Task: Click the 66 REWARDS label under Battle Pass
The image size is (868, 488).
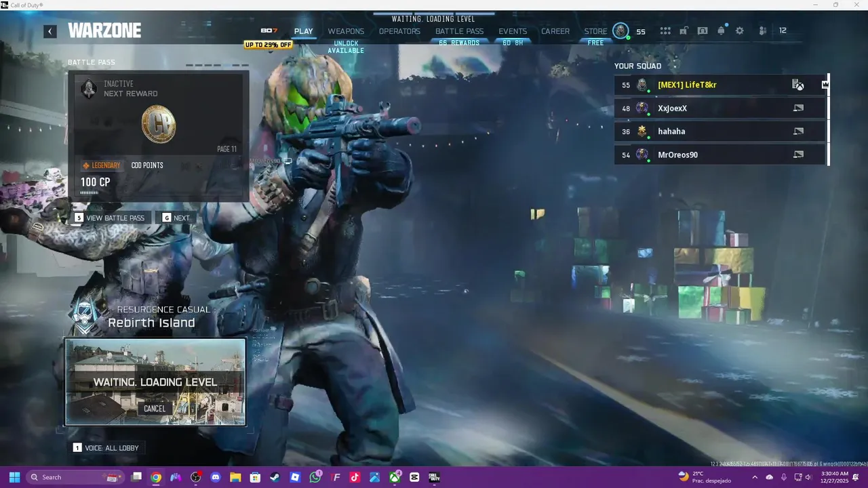Action: pyautogui.click(x=459, y=43)
